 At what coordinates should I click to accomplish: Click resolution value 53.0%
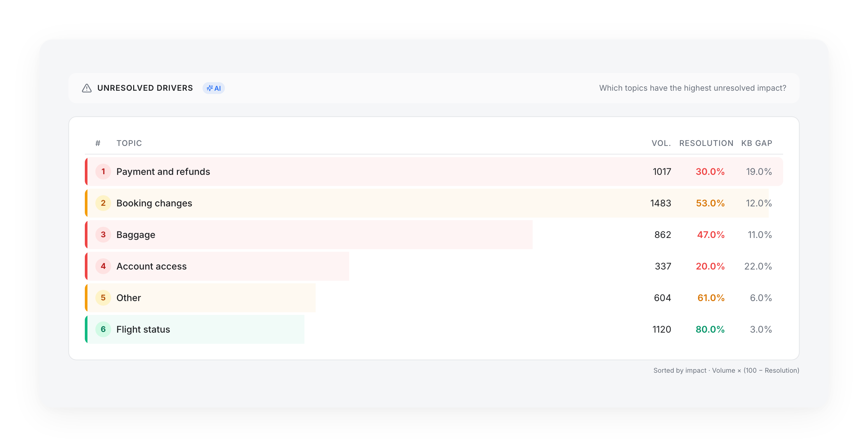tap(710, 203)
